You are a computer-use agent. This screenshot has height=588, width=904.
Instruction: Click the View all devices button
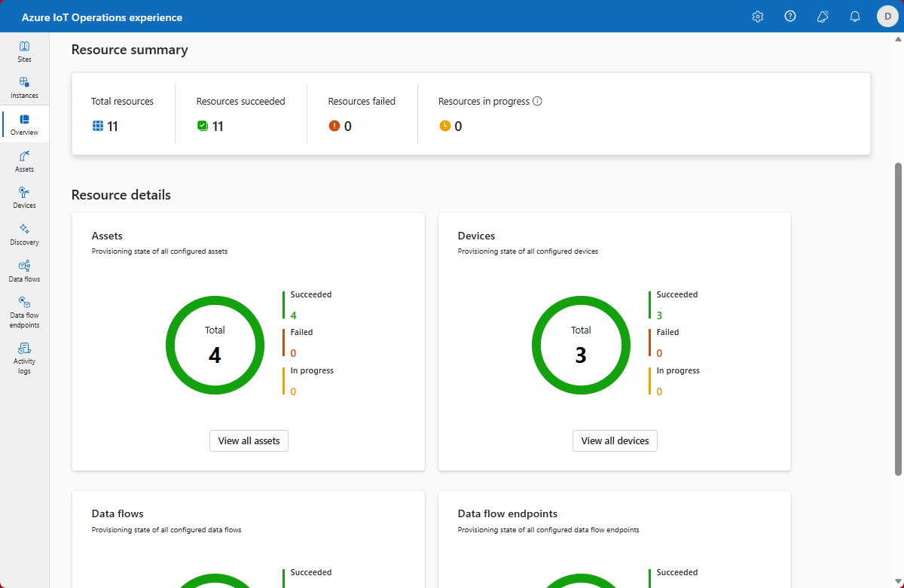coord(615,440)
